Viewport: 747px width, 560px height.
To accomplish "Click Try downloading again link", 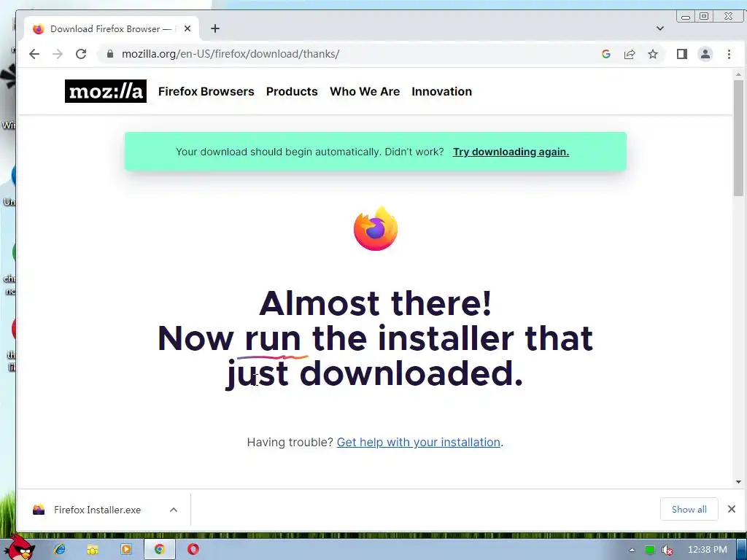I will [511, 152].
